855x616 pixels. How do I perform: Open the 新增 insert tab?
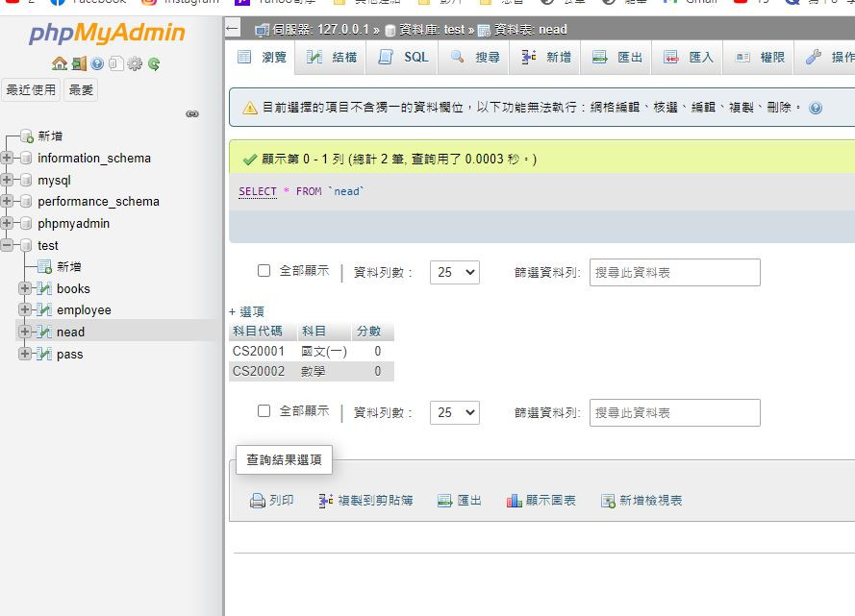545,58
